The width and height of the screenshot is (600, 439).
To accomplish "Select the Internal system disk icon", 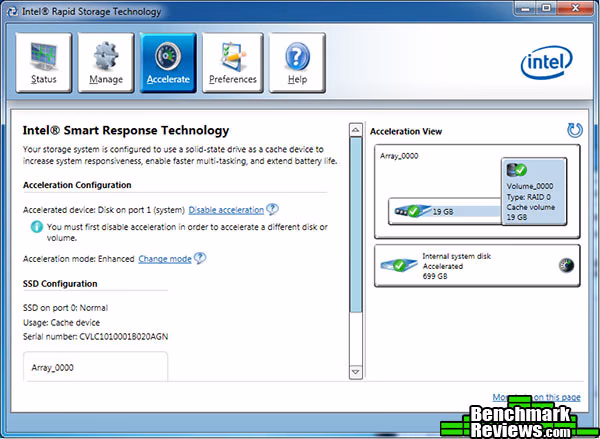I will [x=399, y=265].
